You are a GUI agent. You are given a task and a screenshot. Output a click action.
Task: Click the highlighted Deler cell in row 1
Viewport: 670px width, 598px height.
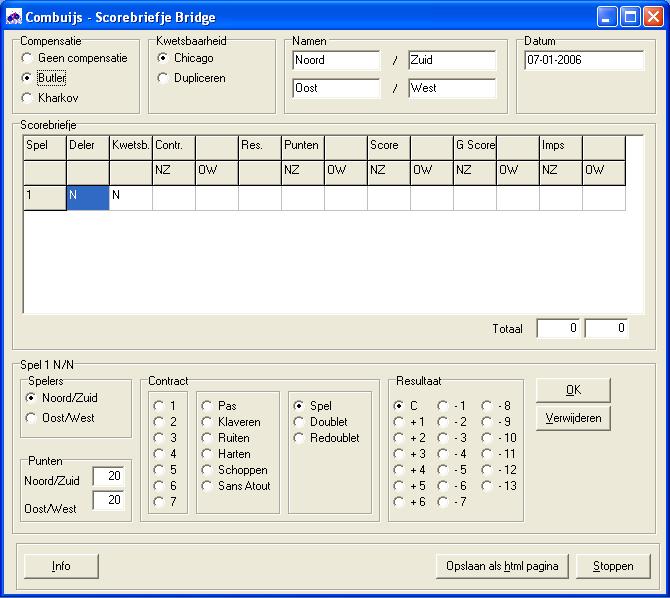[87, 196]
